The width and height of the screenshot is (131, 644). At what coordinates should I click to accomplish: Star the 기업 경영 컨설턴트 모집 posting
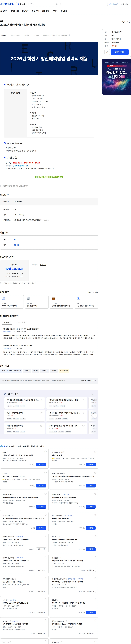[41, 426]
